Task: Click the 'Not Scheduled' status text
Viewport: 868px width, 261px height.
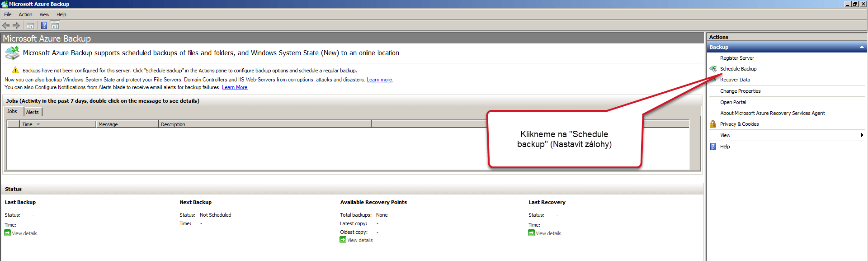Action: coord(216,215)
